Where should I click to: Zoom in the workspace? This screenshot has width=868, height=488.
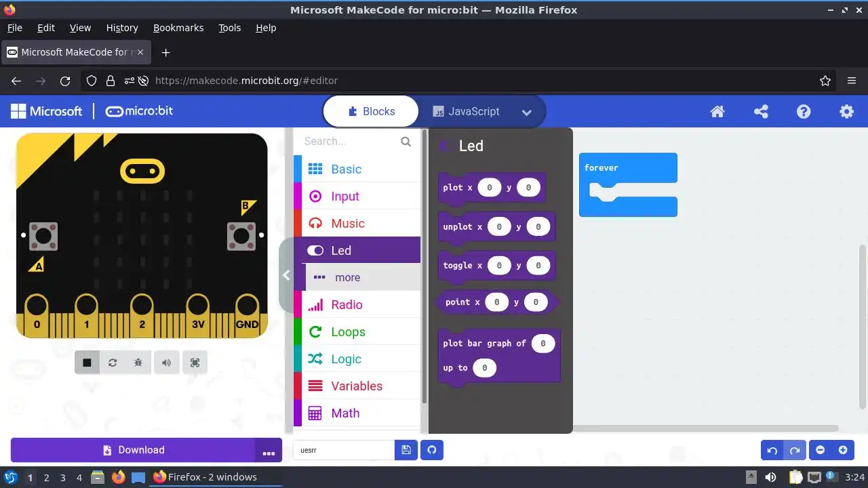pyautogui.click(x=843, y=450)
